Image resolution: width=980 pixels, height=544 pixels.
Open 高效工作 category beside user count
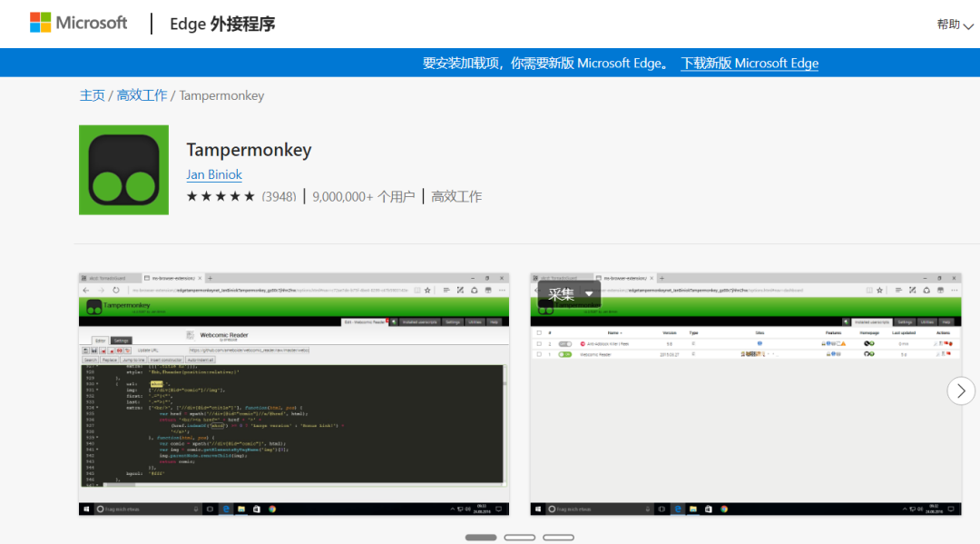coord(456,197)
